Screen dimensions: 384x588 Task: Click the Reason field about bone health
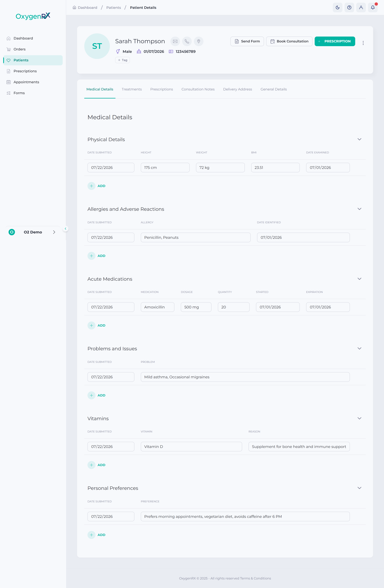[x=299, y=447]
